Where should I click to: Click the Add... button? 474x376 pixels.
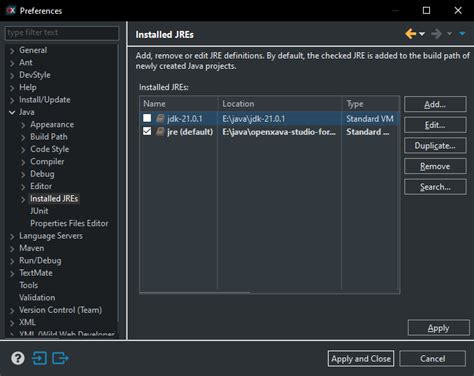(435, 104)
